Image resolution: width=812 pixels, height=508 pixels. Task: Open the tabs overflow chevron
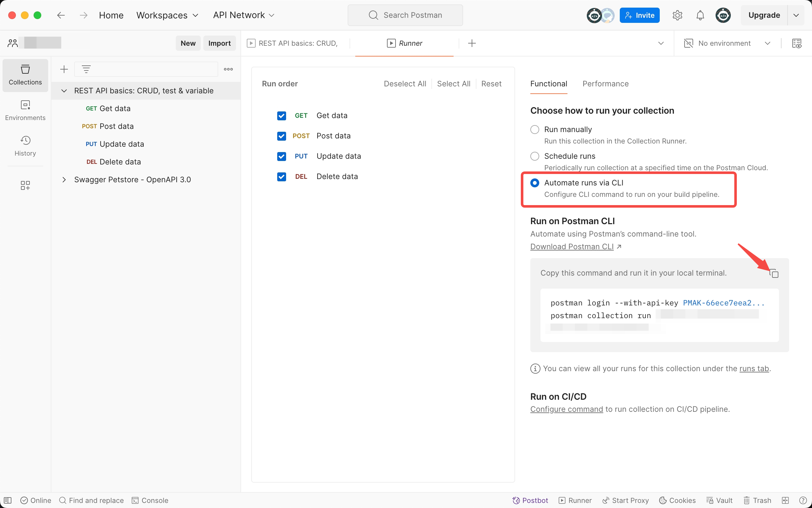tap(661, 43)
